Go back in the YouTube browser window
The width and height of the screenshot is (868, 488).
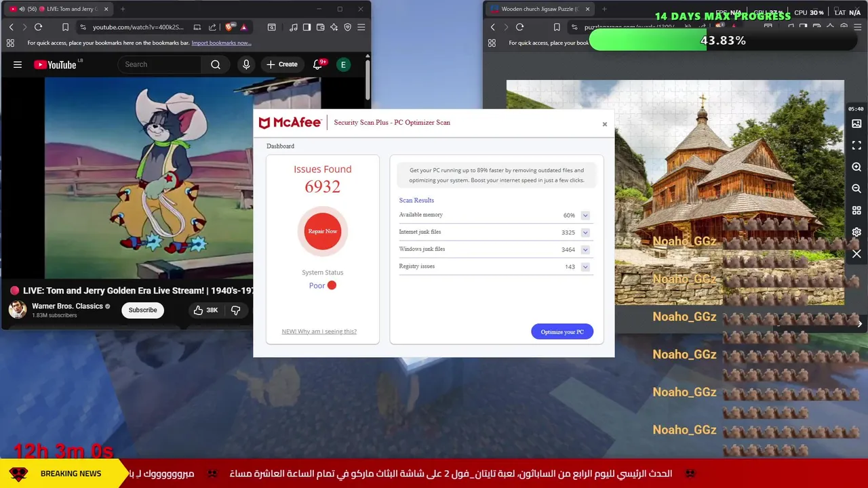pyautogui.click(x=11, y=27)
